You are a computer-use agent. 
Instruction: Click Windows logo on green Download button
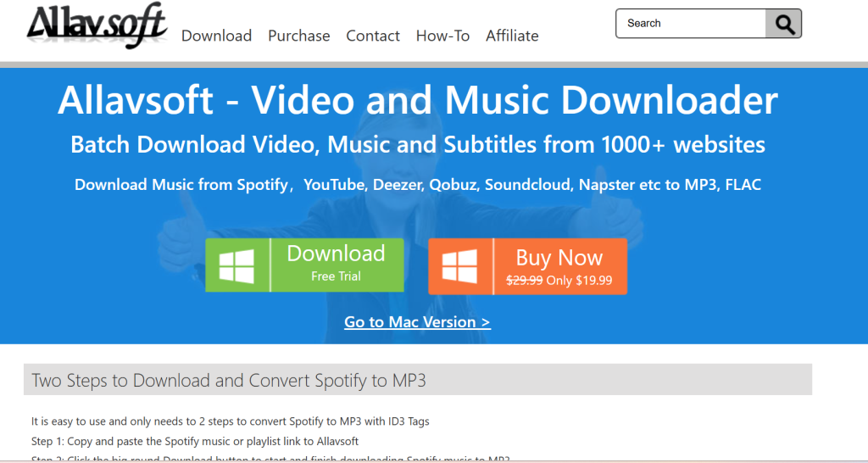pyautogui.click(x=236, y=266)
